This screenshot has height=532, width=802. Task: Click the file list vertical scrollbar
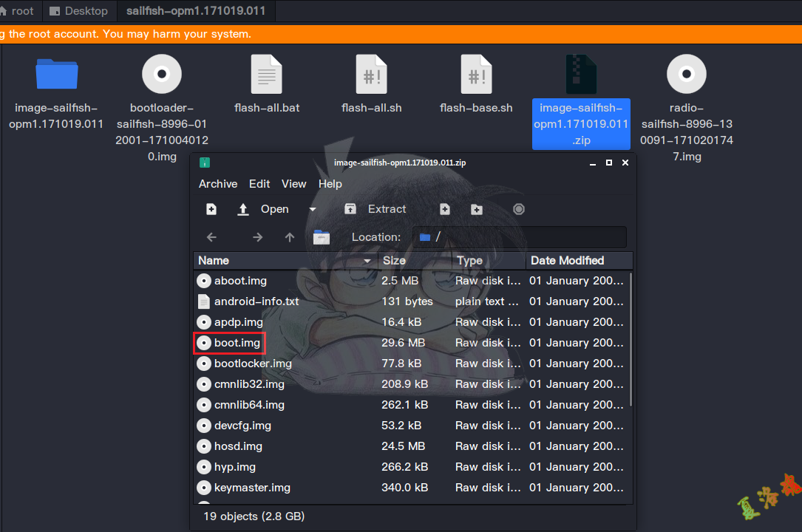point(631,340)
